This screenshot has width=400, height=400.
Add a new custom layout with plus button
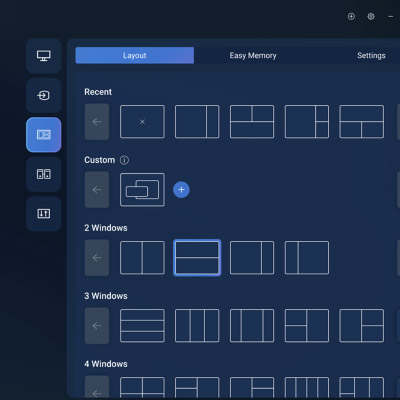tap(181, 190)
